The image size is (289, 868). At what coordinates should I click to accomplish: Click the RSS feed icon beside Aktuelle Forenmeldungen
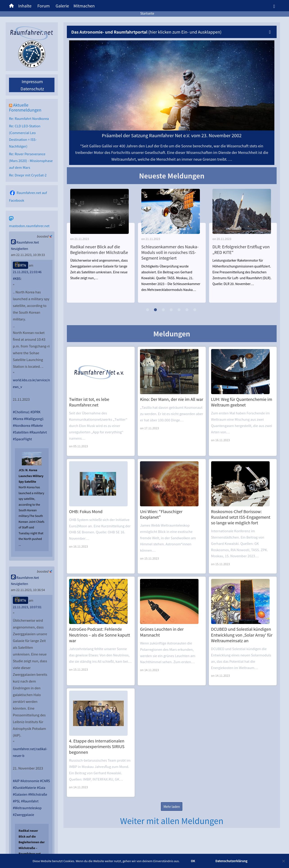[x=10, y=105]
